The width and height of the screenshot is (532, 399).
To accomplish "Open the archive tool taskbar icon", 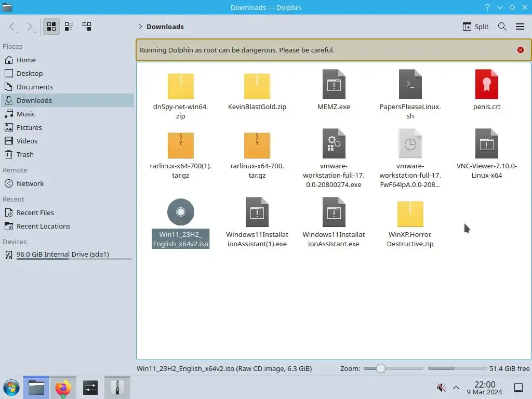I will (x=117, y=388).
